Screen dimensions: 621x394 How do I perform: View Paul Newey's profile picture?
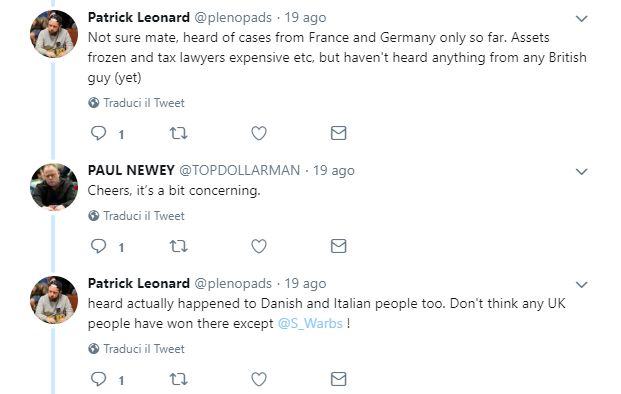coord(54,187)
